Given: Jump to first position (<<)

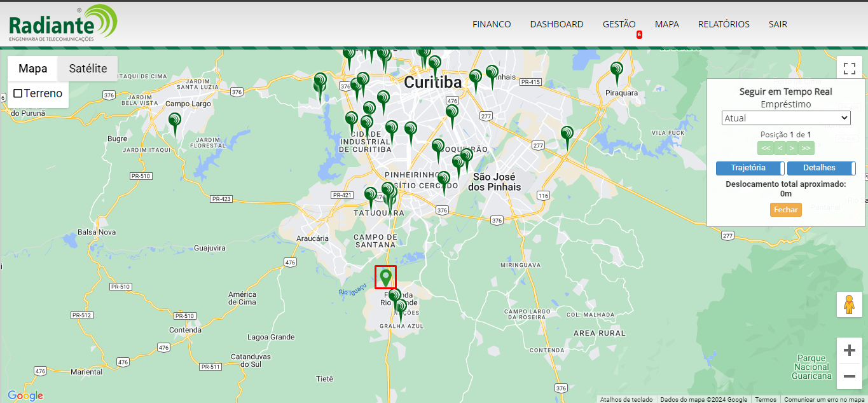Looking at the screenshot, I should pyautogui.click(x=766, y=149).
